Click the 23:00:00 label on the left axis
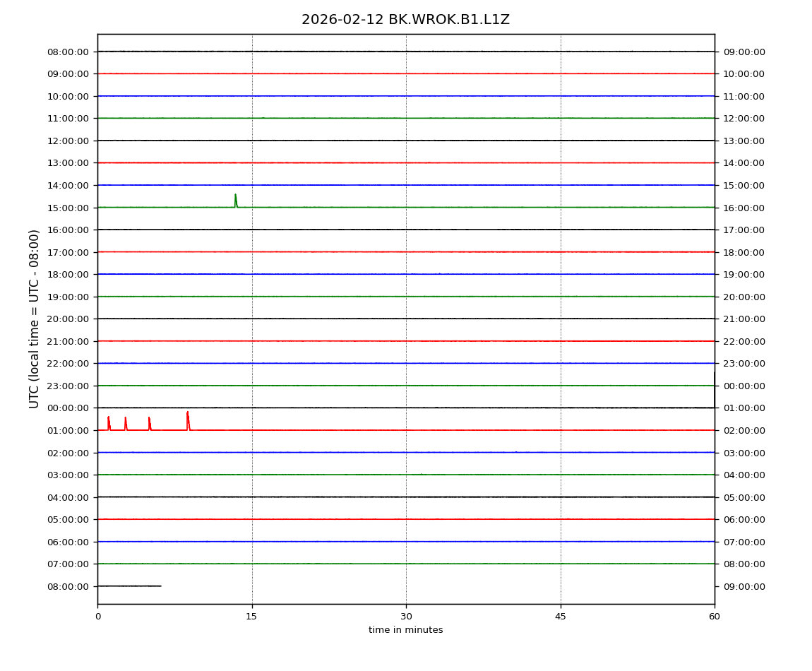The width and height of the screenshot is (812, 671). pos(68,386)
